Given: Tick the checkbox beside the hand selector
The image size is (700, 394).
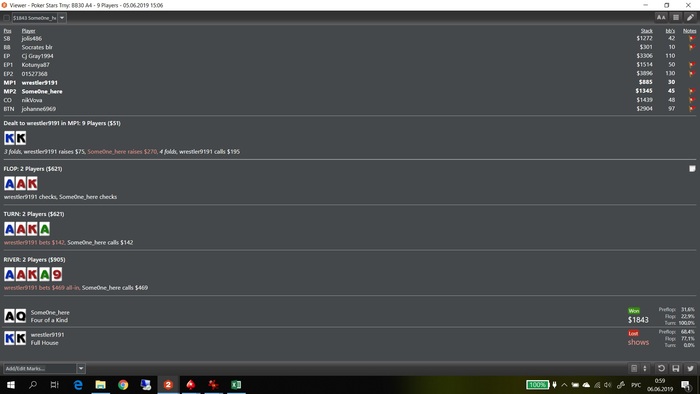Looking at the screenshot, I should pos(6,18).
